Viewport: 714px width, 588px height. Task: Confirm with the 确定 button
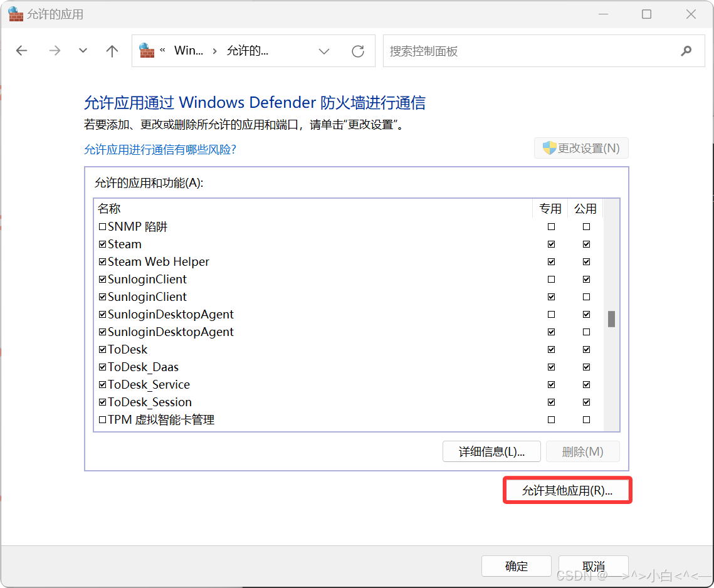(517, 566)
